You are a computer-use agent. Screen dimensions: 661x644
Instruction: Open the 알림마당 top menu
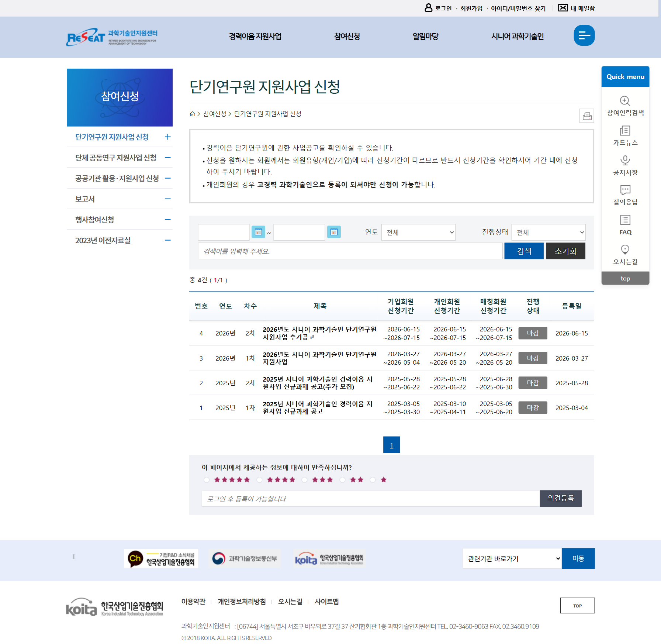(425, 36)
